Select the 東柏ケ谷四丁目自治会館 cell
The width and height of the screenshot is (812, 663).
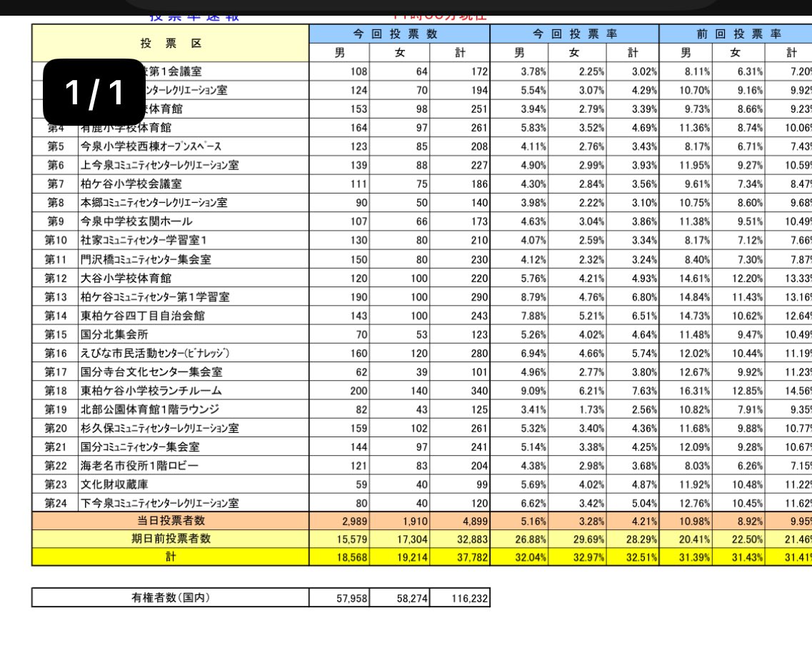194,316
